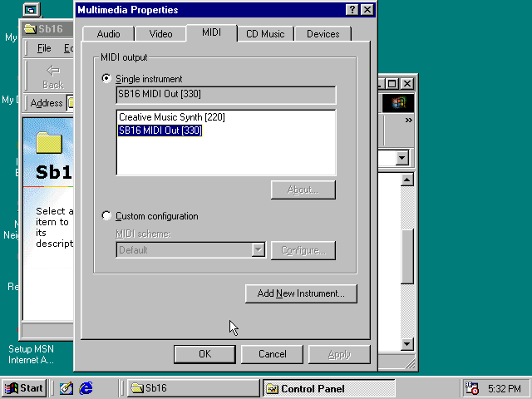The height and width of the screenshot is (399, 532).
Task: Close the Multimedia Properties dialog
Action: [x=367, y=9]
